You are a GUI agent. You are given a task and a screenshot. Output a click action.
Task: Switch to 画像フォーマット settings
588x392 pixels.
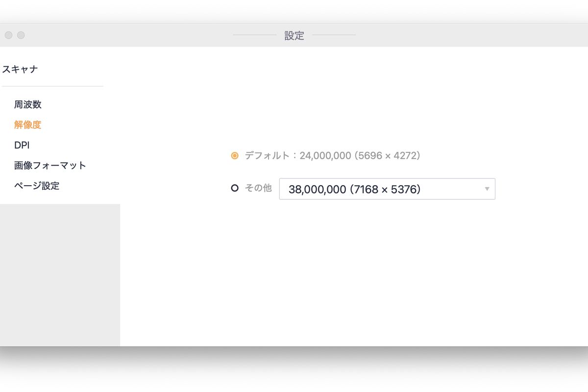49,165
